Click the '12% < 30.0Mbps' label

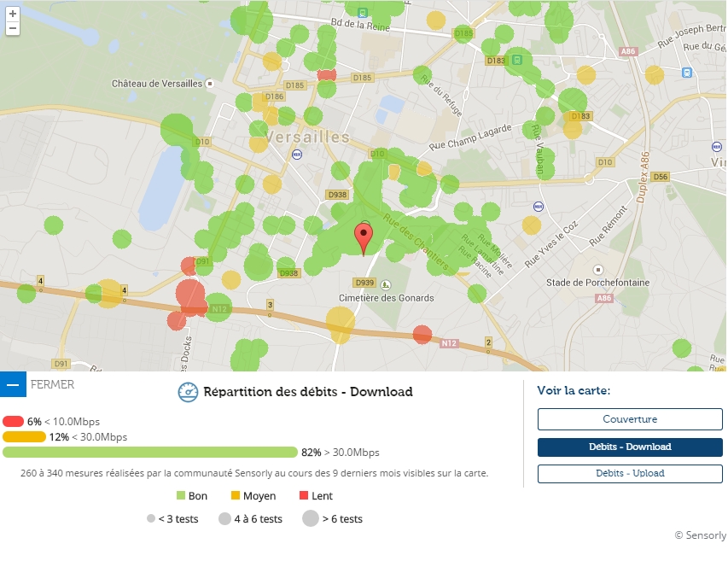point(88,437)
